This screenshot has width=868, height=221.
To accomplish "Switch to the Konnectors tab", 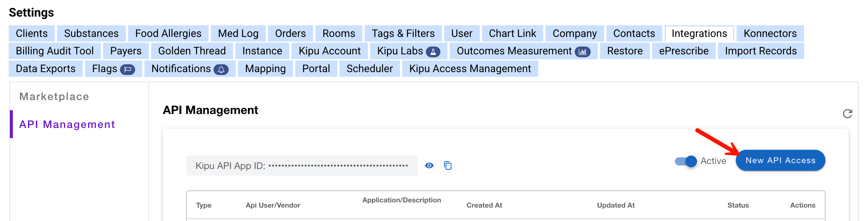I will tap(770, 33).
